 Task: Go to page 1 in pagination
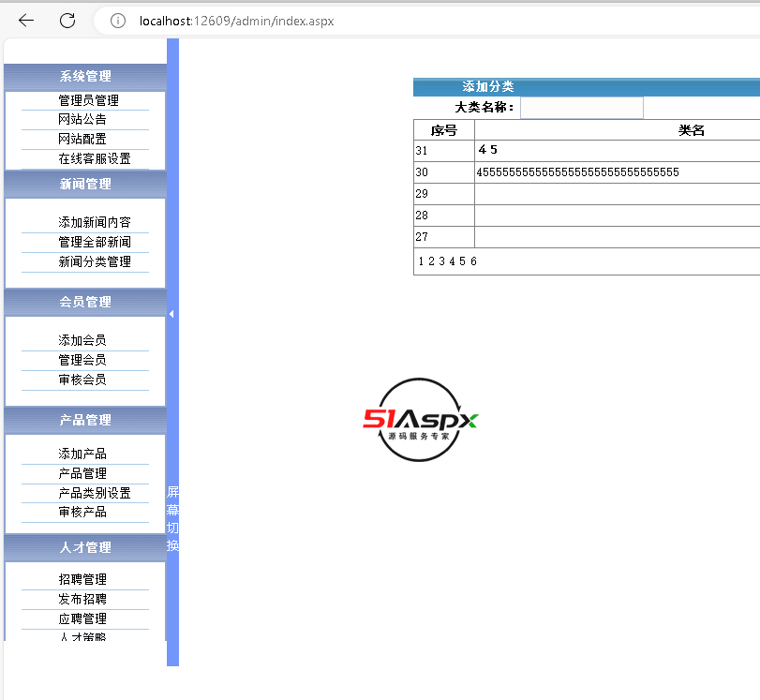click(x=421, y=261)
